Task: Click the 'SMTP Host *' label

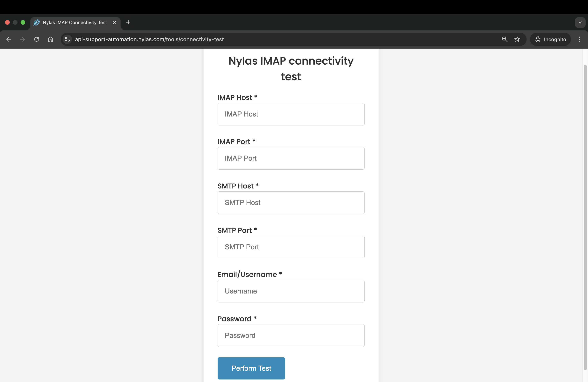Action: point(238,186)
